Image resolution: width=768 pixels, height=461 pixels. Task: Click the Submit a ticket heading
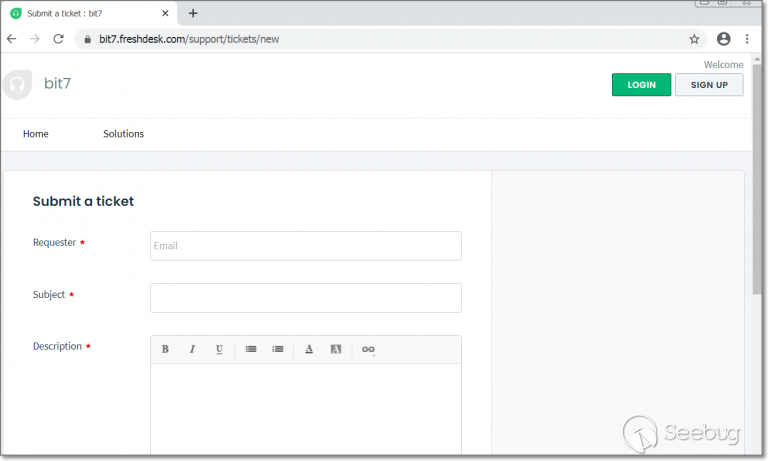click(83, 201)
